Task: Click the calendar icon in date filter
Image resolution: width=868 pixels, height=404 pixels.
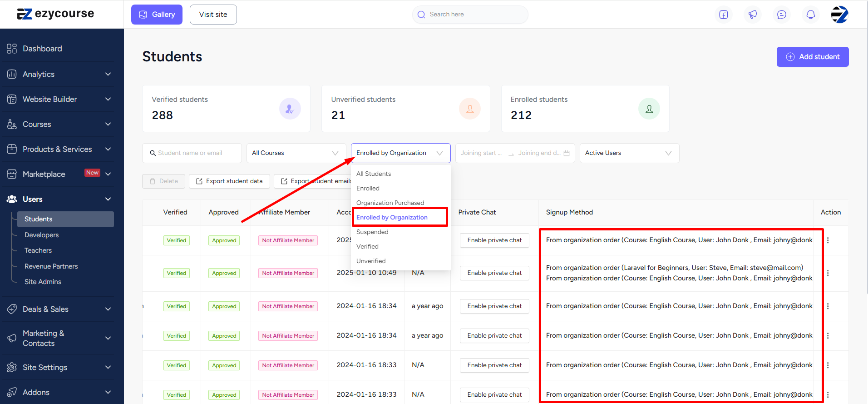Action: coord(567,153)
